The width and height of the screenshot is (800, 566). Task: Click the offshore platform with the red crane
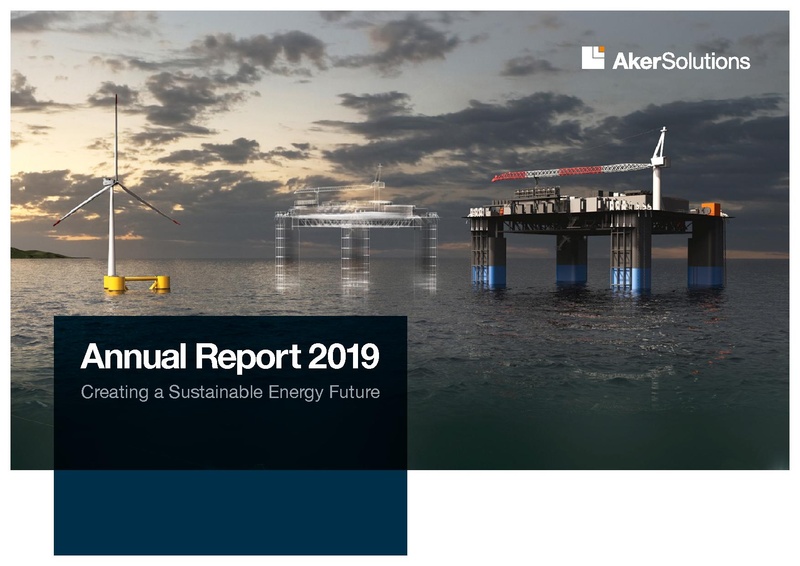pyautogui.click(x=598, y=210)
